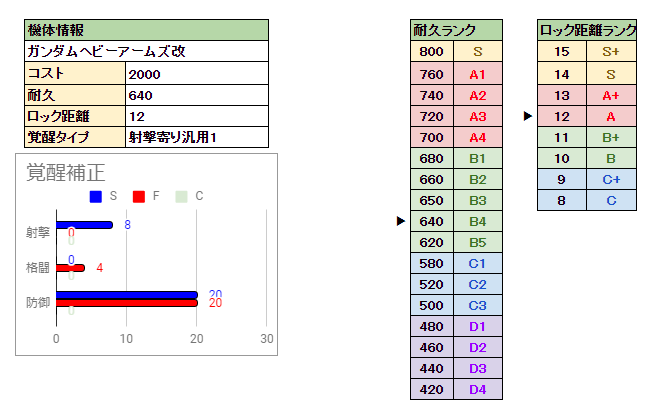
Task: Click the 620 durability cell
Action: pos(432,243)
